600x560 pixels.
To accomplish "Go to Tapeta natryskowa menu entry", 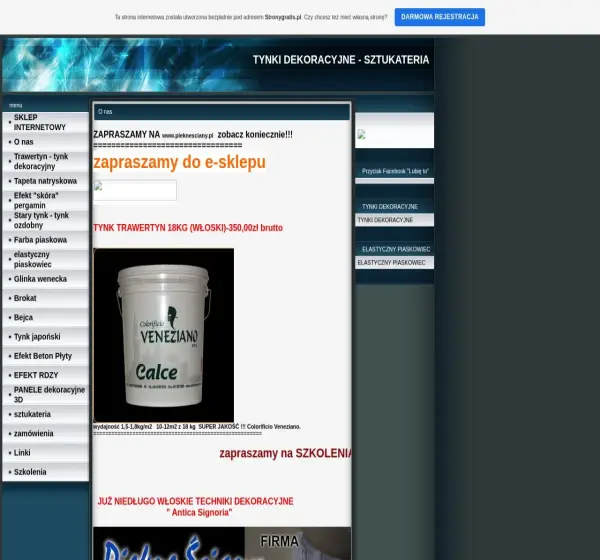I will 45,181.
